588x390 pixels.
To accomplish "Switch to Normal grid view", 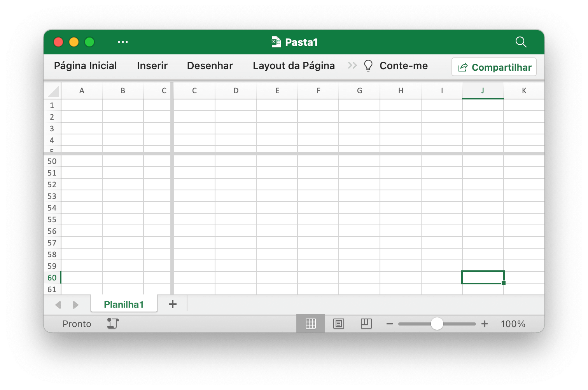I will tap(311, 324).
